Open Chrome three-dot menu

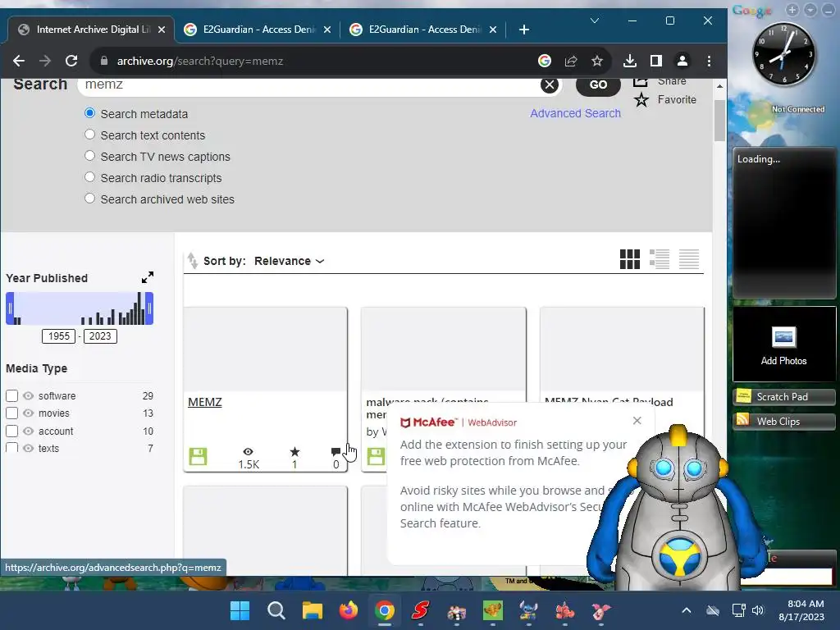(x=709, y=61)
